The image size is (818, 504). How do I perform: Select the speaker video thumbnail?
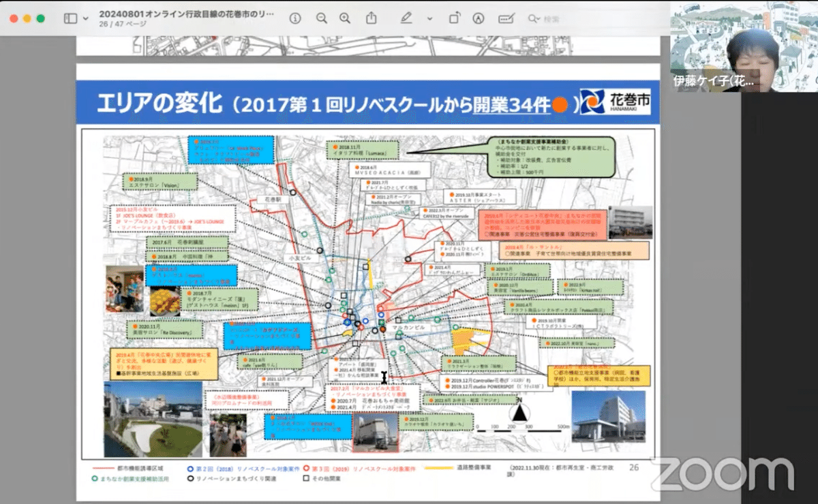point(744,46)
